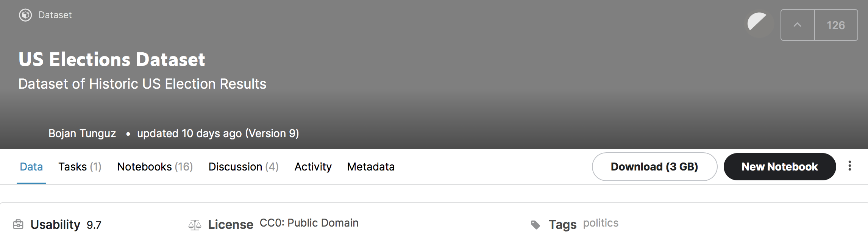Create a New Notebook
The image size is (868, 244).
[779, 167]
